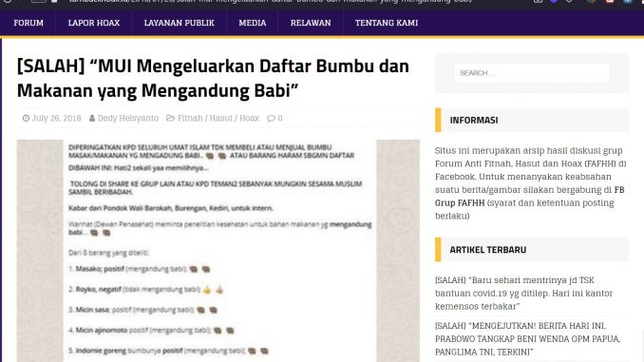Click the clock icon beside July 26, 2018
The width and height of the screenshot is (644, 362).
point(26,119)
